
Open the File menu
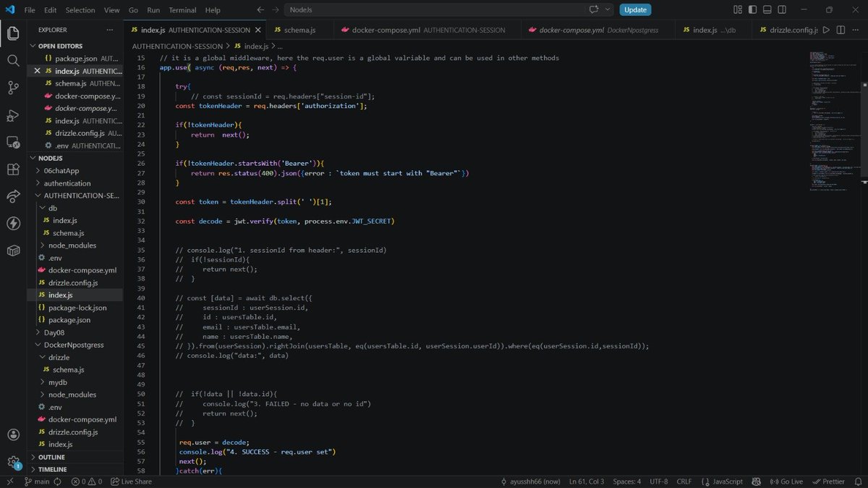tap(30, 10)
